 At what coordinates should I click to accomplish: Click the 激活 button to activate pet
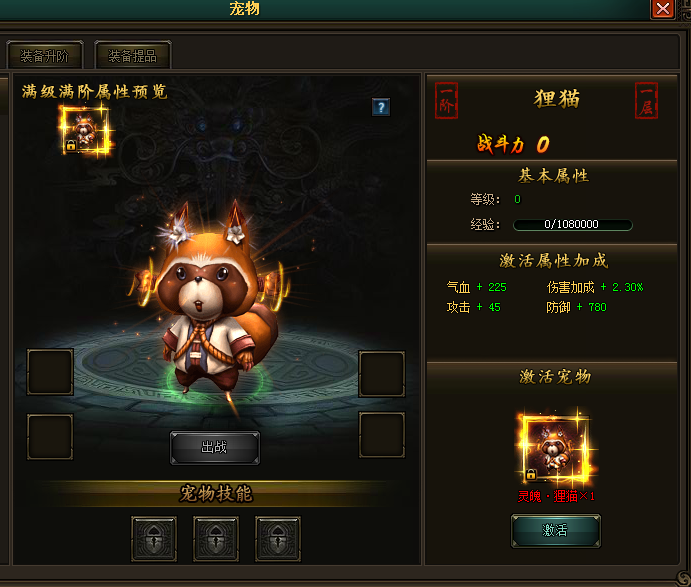tap(555, 531)
